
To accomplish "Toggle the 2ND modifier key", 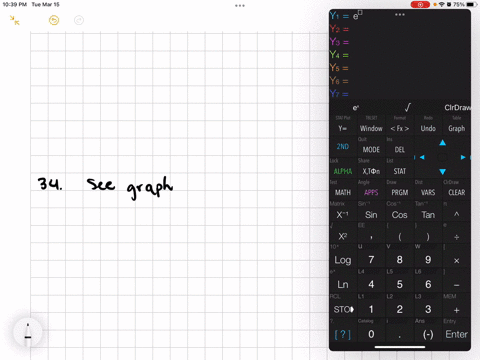I will click(343, 147).
